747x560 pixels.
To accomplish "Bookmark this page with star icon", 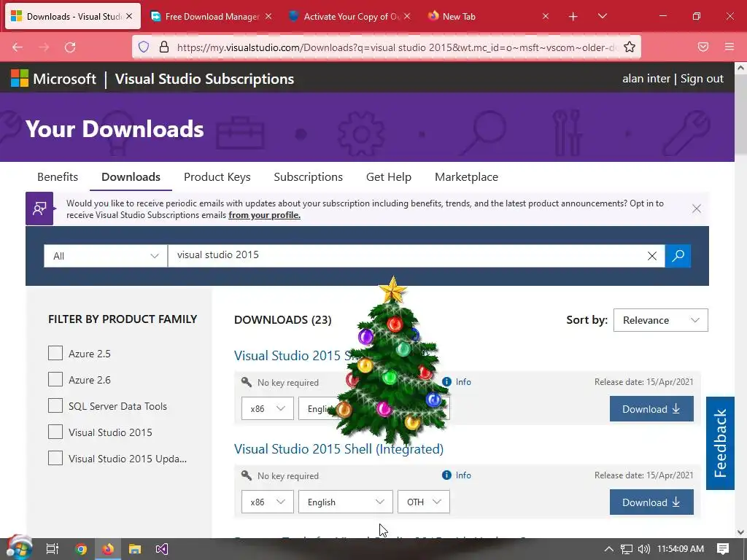I will [630, 47].
